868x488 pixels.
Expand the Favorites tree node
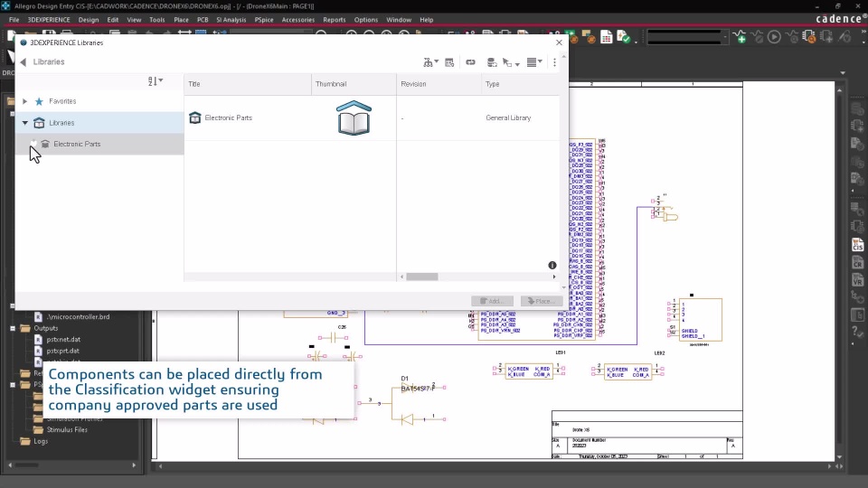point(25,101)
